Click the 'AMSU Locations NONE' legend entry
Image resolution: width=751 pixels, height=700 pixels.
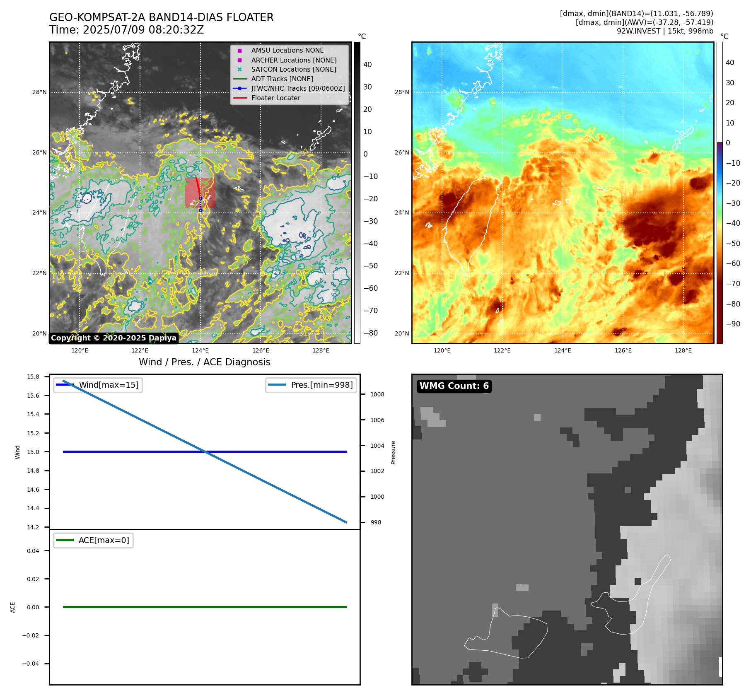tap(287, 50)
